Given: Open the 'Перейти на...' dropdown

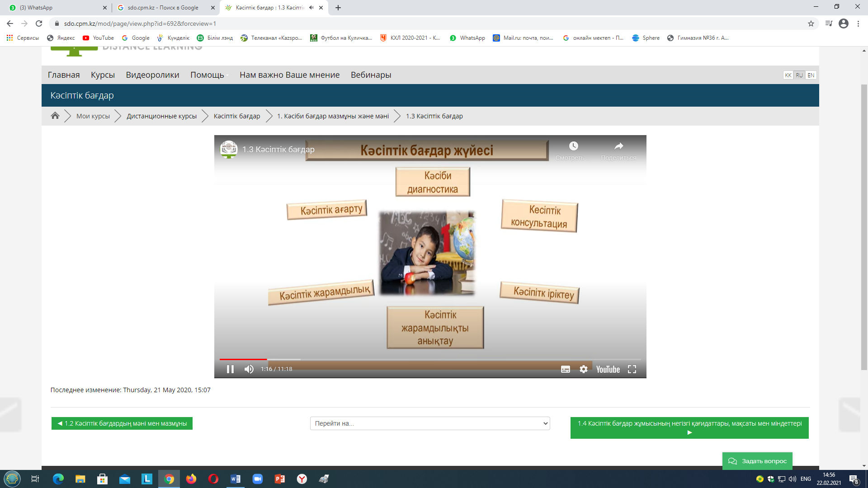Looking at the screenshot, I should pos(429,423).
